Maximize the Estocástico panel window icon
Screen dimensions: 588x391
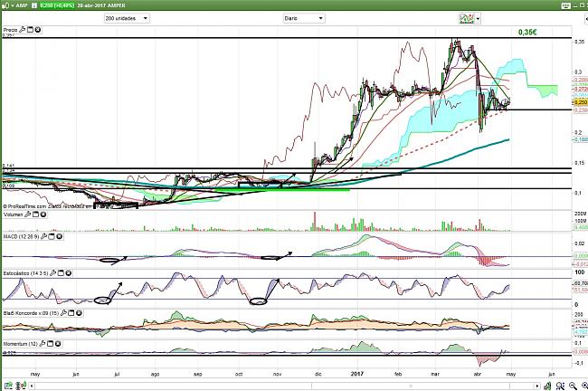pos(62,273)
